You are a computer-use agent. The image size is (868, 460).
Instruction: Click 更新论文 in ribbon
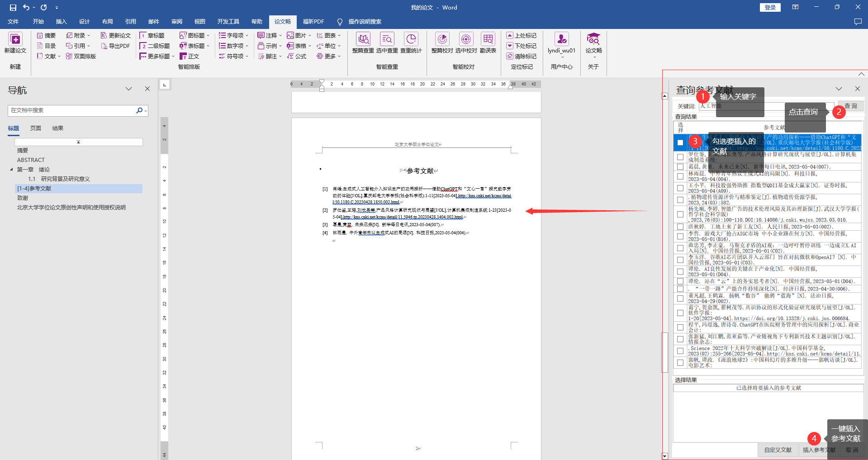tap(116, 35)
